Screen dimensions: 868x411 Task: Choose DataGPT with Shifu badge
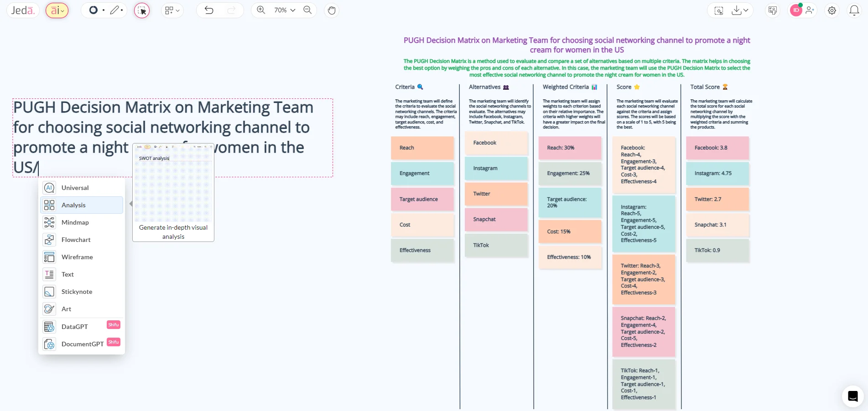(x=75, y=327)
